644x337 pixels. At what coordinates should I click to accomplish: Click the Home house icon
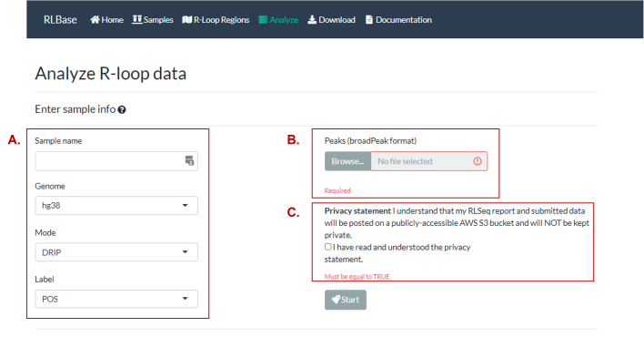point(95,20)
